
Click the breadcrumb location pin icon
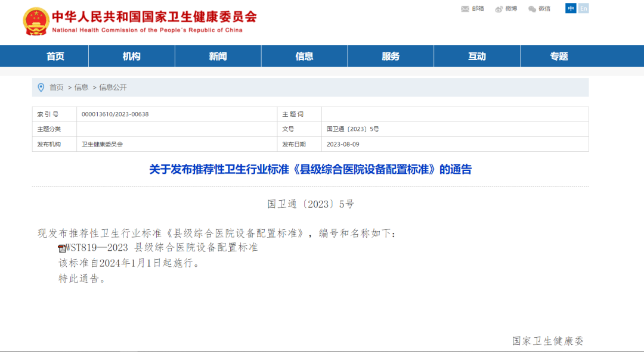pos(41,88)
